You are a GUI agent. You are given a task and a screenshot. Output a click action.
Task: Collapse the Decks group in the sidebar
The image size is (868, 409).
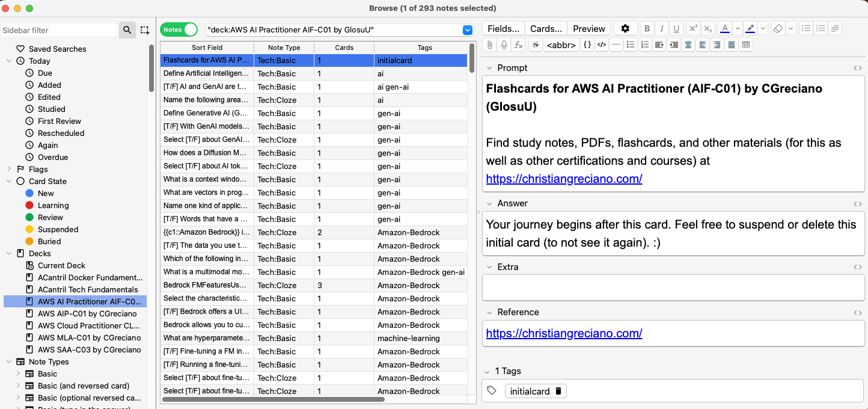tap(9, 253)
